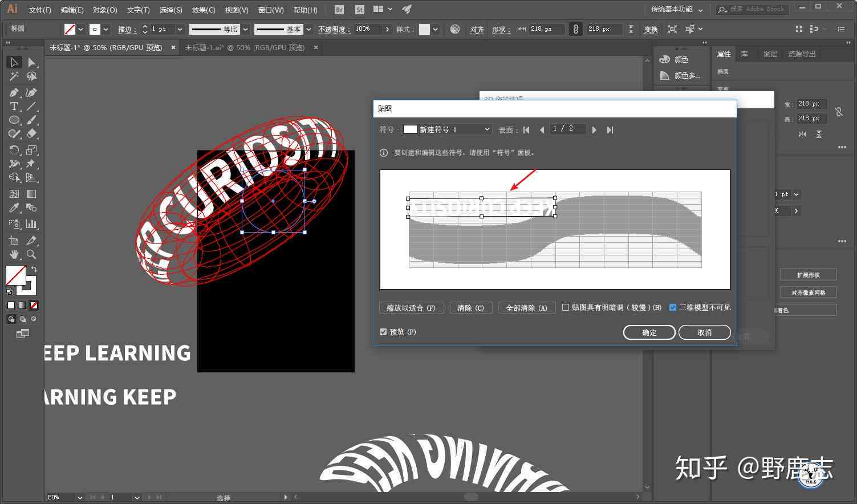Screen dimensions: 857x504
Task: Select the Magic Wand tool
Action: point(14,76)
